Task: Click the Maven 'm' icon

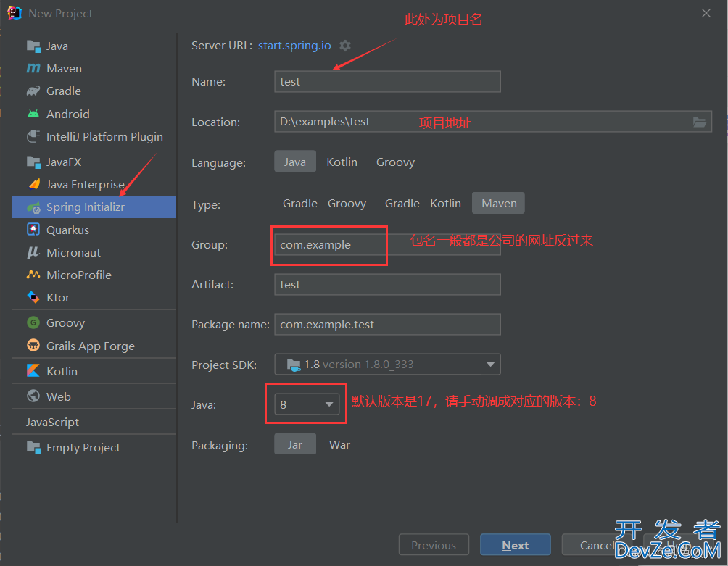Action: point(33,68)
